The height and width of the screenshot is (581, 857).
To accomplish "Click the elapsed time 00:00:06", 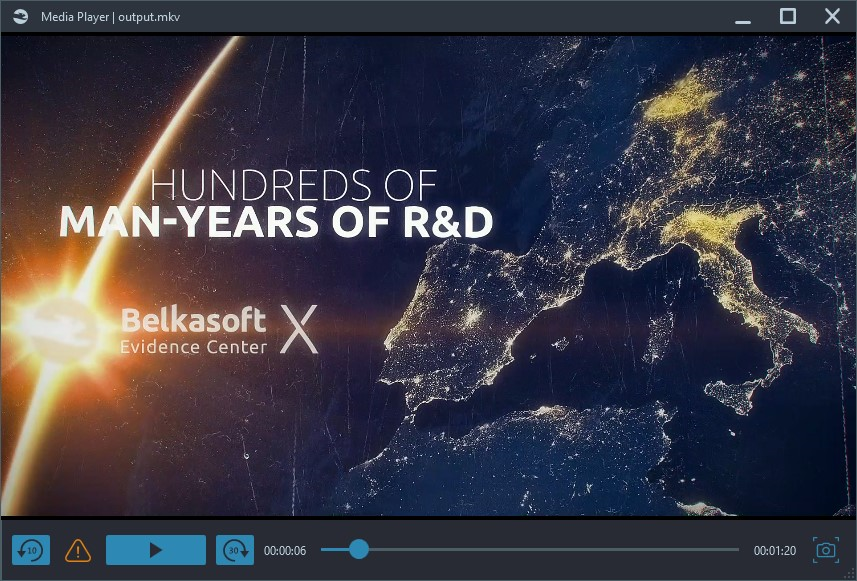I will [285, 551].
